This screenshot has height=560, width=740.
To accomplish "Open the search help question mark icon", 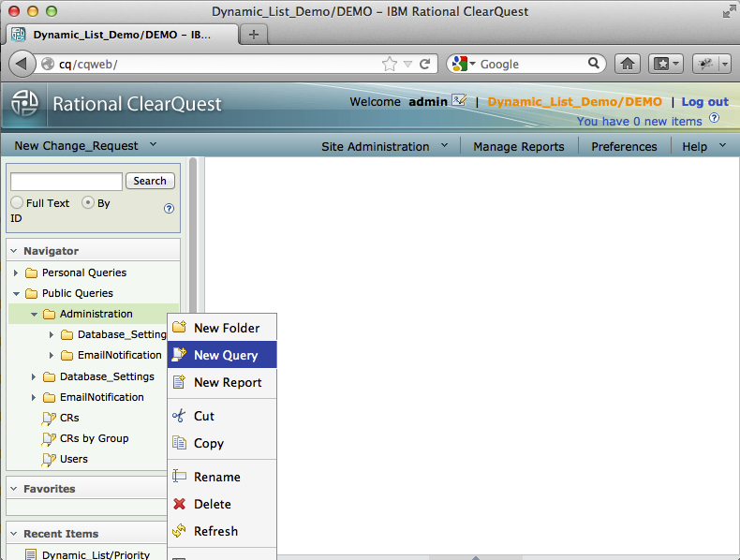I will pyautogui.click(x=169, y=209).
